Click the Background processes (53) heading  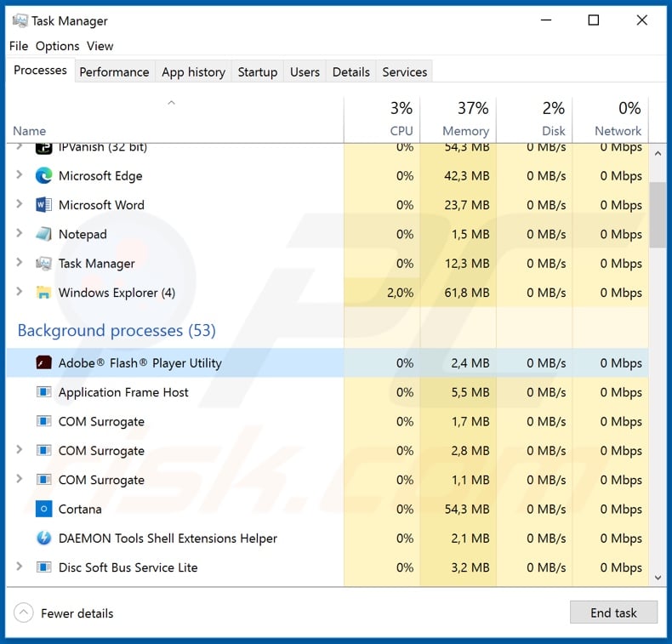click(x=117, y=330)
